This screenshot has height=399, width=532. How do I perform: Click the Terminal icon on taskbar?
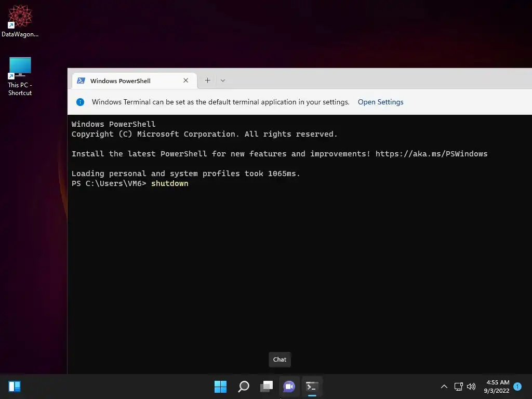(x=312, y=387)
